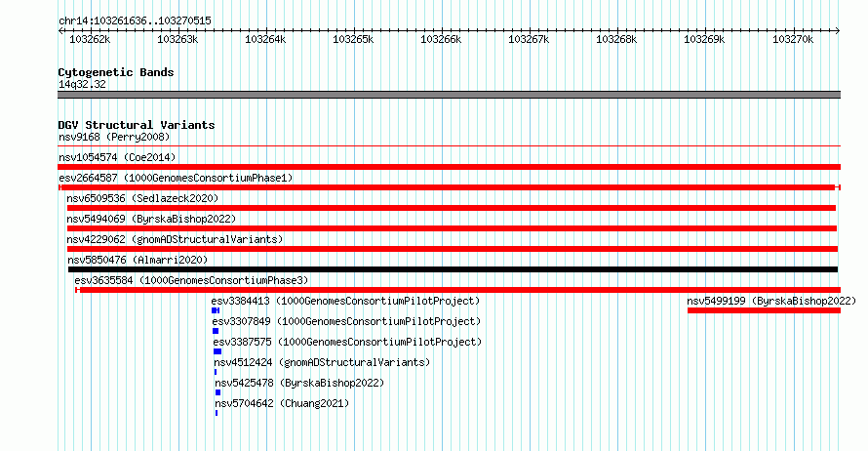The image size is (868, 451).
Task: Click the 103269k ruler label
Action: click(x=704, y=39)
